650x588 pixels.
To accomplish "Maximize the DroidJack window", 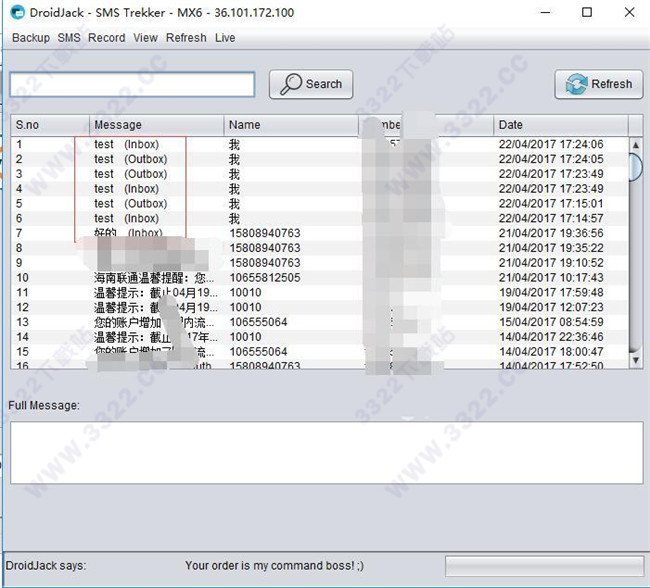I will [x=587, y=12].
